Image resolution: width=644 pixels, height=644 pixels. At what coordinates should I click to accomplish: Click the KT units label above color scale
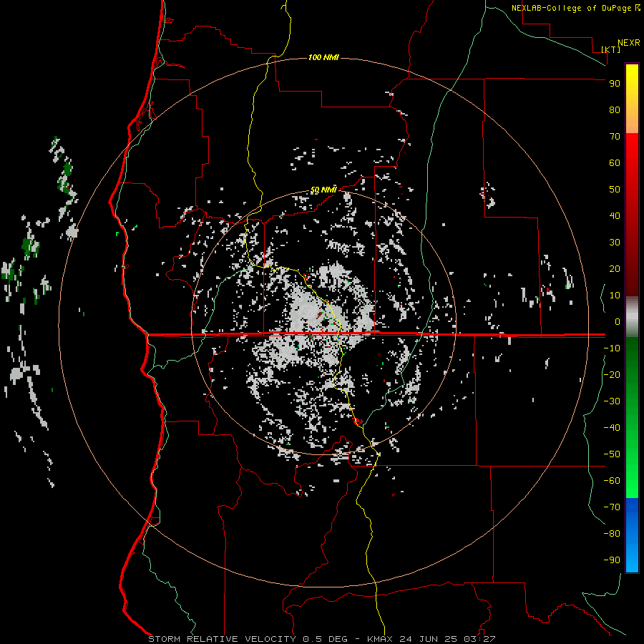coord(610,49)
